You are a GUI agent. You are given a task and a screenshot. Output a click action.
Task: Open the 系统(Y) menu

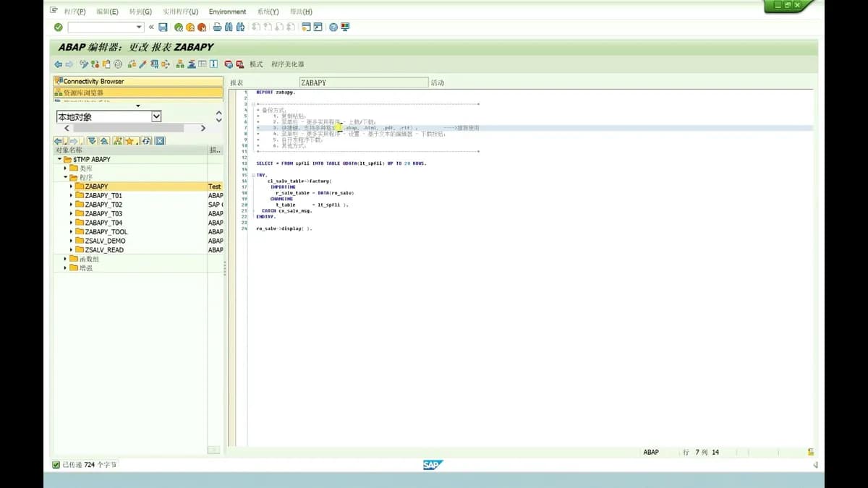(x=268, y=12)
